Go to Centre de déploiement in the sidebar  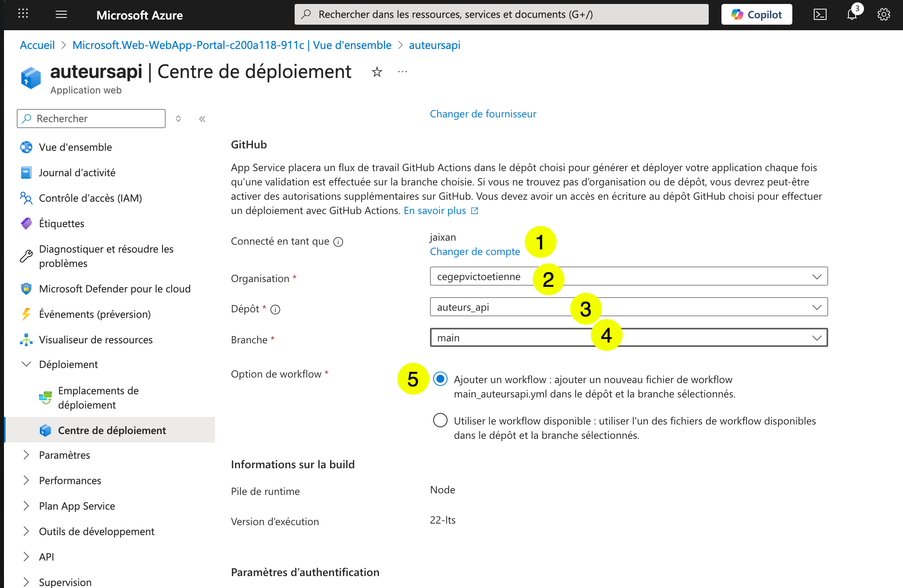tap(112, 430)
